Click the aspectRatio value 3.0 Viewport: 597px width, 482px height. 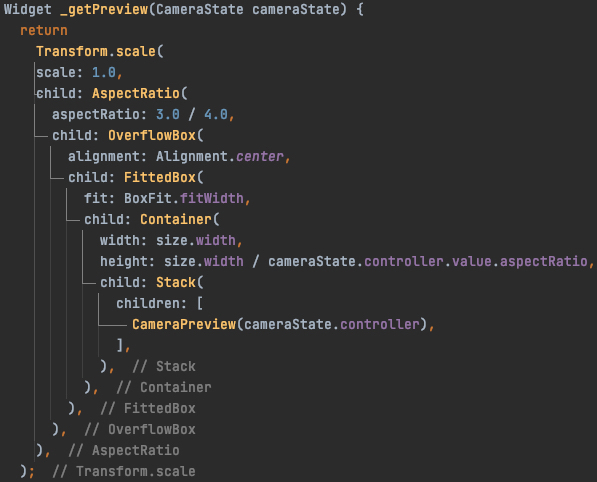pos(168,114)
